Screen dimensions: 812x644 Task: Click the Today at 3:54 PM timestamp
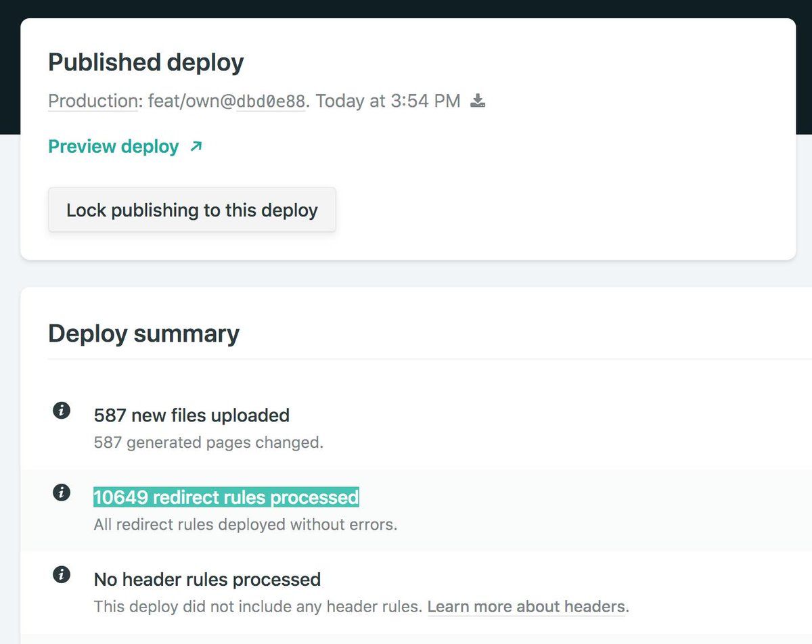click(x=388, y=101)
